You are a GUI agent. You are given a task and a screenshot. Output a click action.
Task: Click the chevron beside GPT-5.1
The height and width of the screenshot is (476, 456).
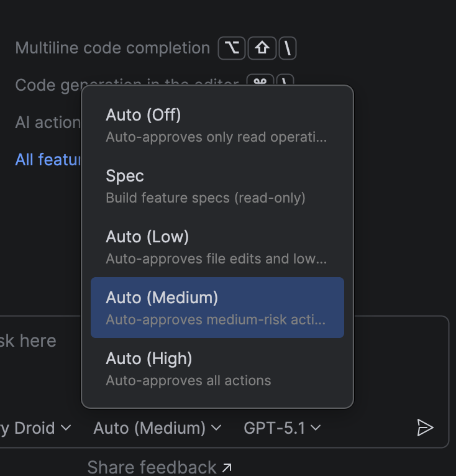coord(316,428)
